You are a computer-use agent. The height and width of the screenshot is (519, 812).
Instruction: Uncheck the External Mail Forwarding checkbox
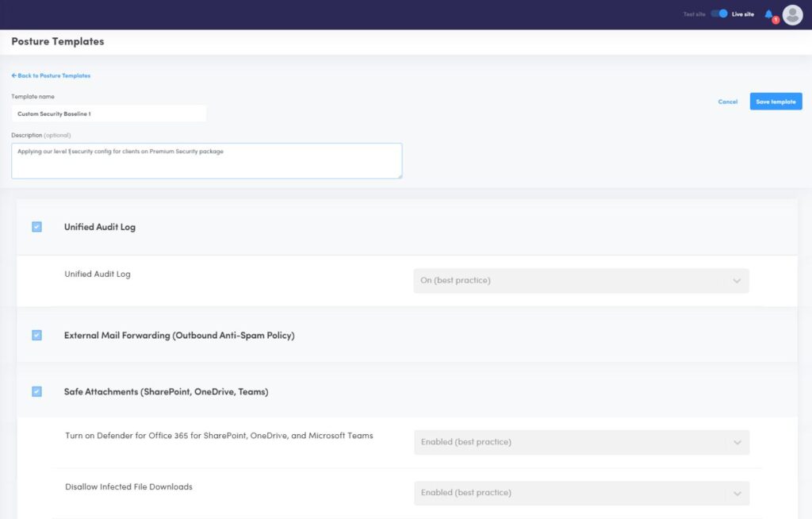tap(36, 335)
